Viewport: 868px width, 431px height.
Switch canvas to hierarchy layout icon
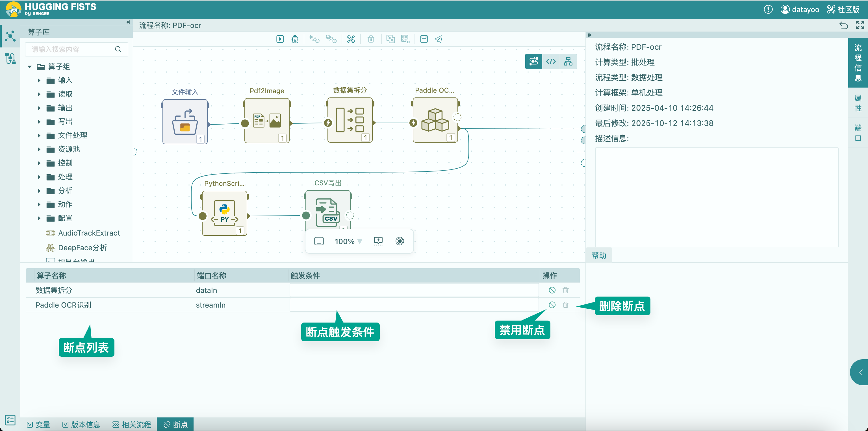568,61
